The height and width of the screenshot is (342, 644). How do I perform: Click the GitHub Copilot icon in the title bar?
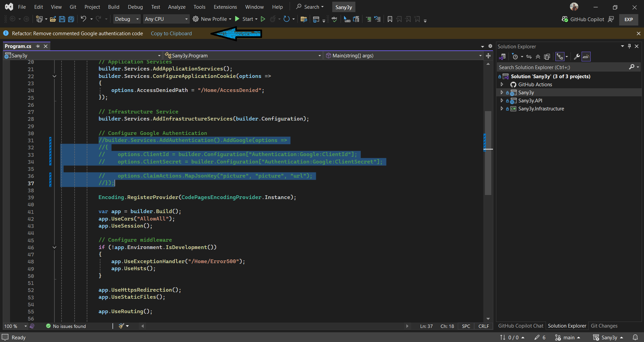565,19
